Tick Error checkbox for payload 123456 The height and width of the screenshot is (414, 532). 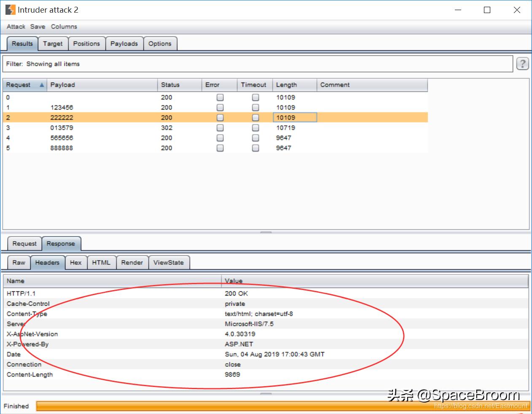(220, 108)
